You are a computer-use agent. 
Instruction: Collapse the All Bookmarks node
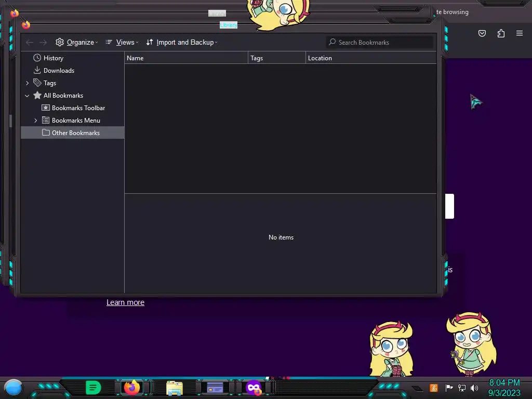click(27, 96)
